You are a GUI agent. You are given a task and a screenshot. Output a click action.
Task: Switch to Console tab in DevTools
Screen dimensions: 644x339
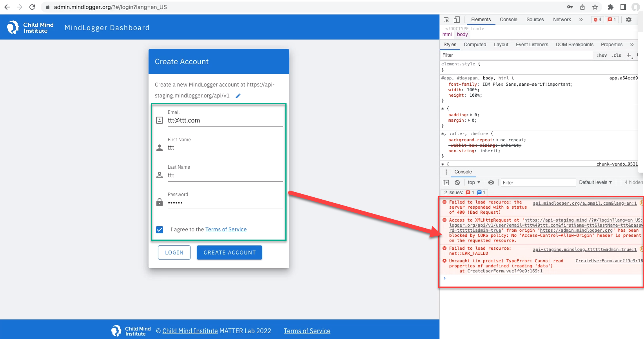click(508, 20)
